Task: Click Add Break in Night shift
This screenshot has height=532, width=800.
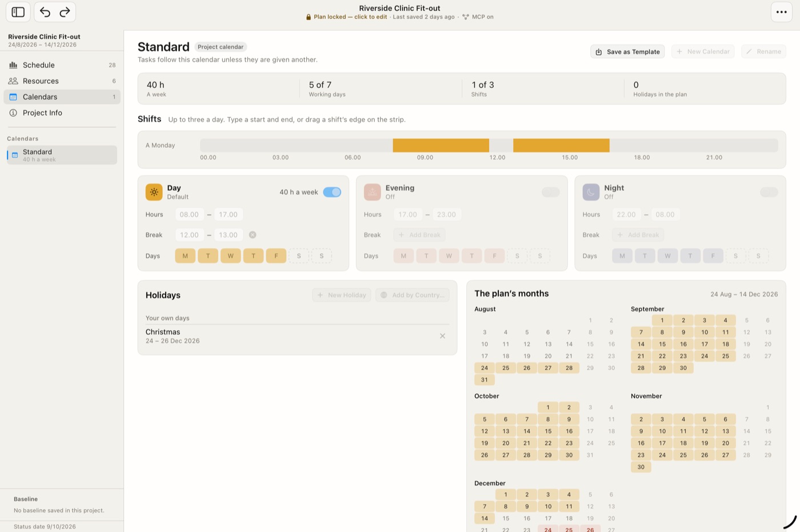Action: point(638,235)
